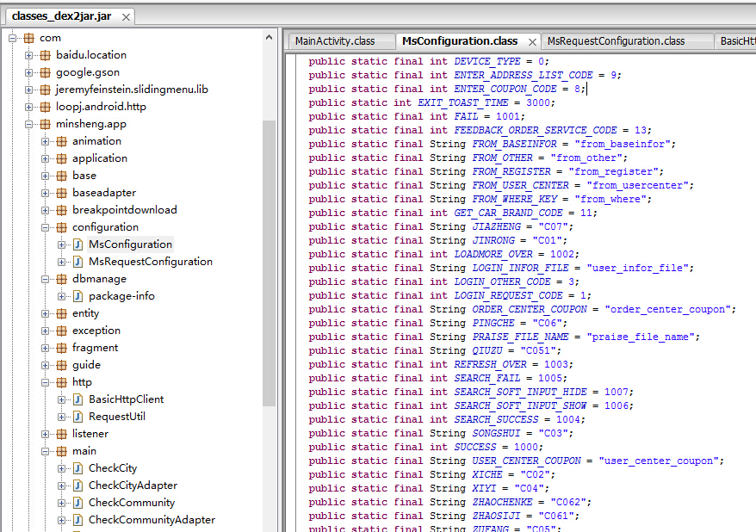Screen dimensions: 756x532
Task: Open MsRequestConfiguration in the tree
Action: [x=151, y=262]
